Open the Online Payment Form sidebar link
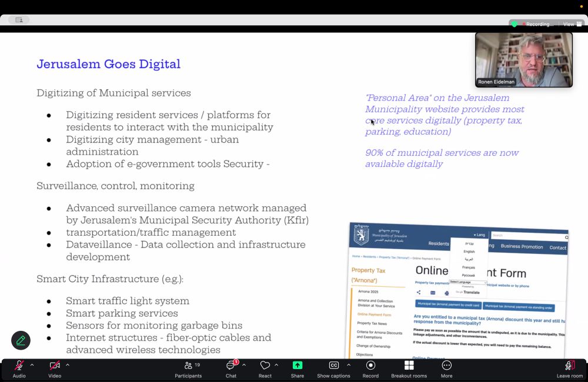Image resolution: width=588 pixels, height=382 pixels. coord(374,314)
